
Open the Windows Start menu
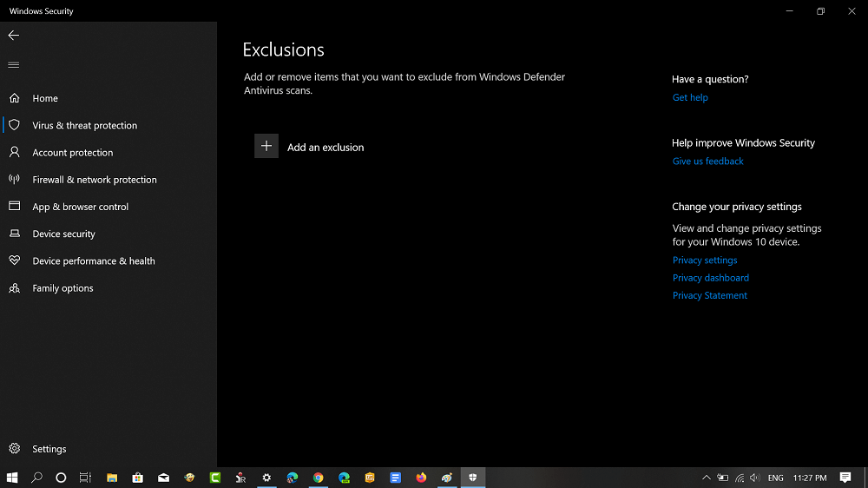pos(12,478)
